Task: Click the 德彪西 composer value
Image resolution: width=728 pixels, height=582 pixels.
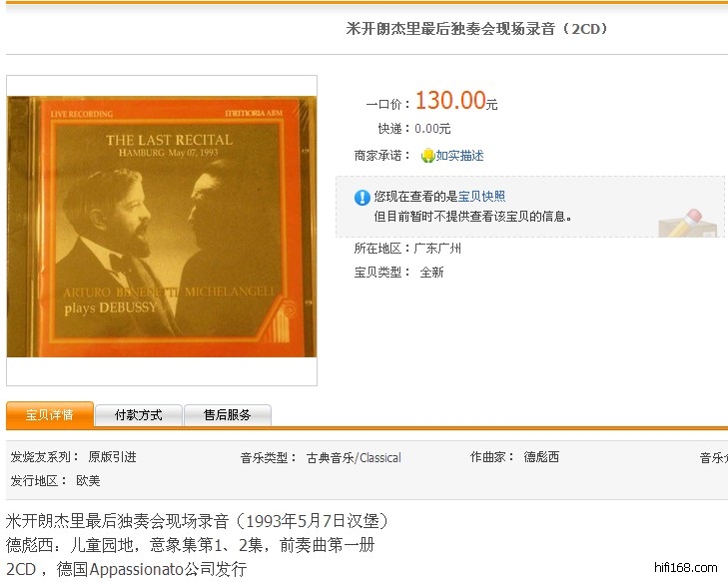Action: coord(541,456)
